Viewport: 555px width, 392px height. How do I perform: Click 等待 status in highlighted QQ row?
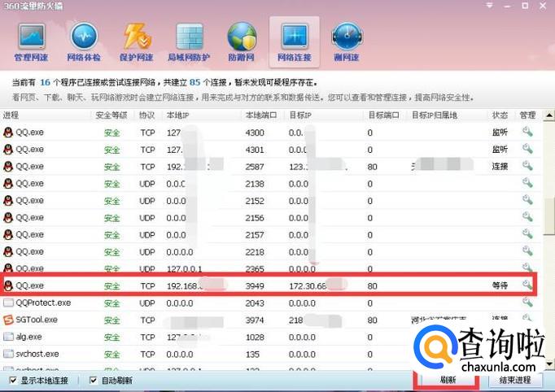500,285
